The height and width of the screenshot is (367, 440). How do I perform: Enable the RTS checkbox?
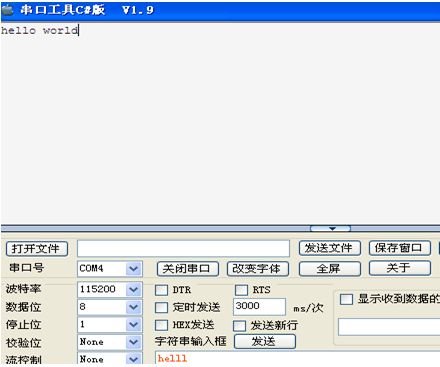[241, 290]
